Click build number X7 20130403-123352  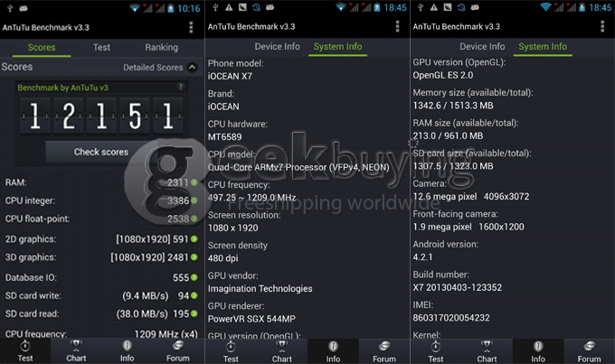click(457, 287)
